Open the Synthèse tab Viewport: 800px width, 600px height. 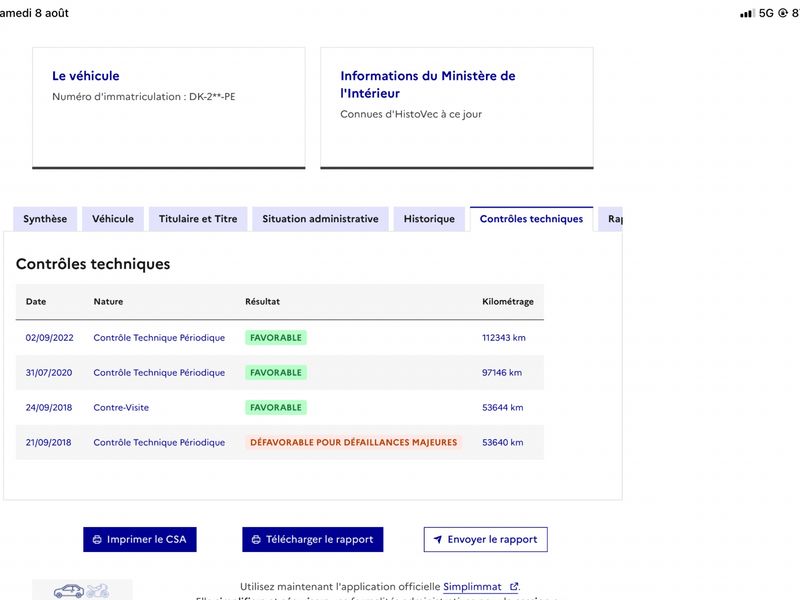(45, 219)
